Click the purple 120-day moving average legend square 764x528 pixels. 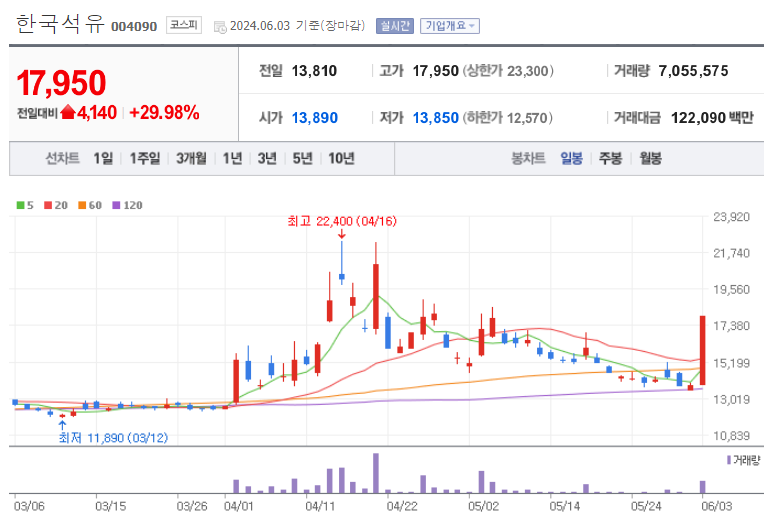[x=116, y=205]
